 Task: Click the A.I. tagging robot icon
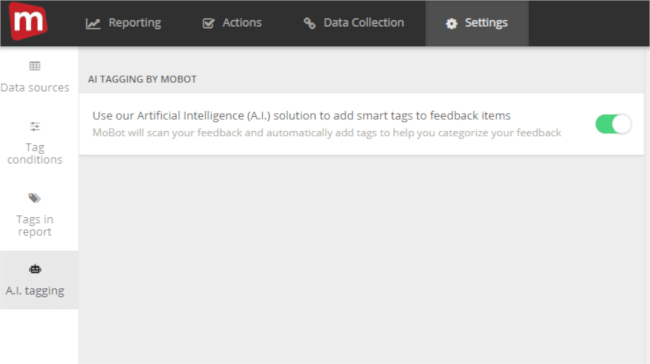click(35, 269)
